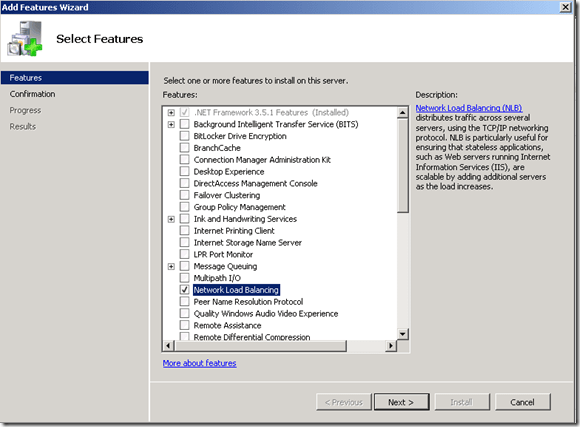Tick the Internet Printing Client checkbox

[184, 231]
